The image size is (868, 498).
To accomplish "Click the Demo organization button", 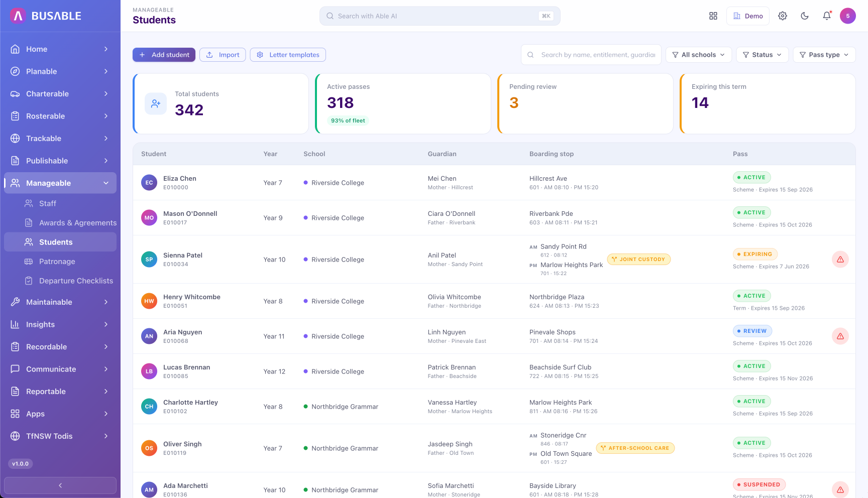I will pos(748,16).
